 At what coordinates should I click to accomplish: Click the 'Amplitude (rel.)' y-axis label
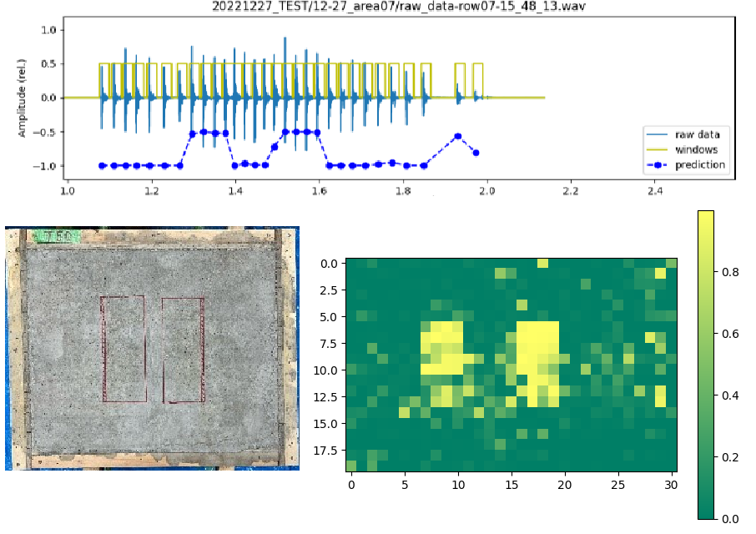point(23,98)
